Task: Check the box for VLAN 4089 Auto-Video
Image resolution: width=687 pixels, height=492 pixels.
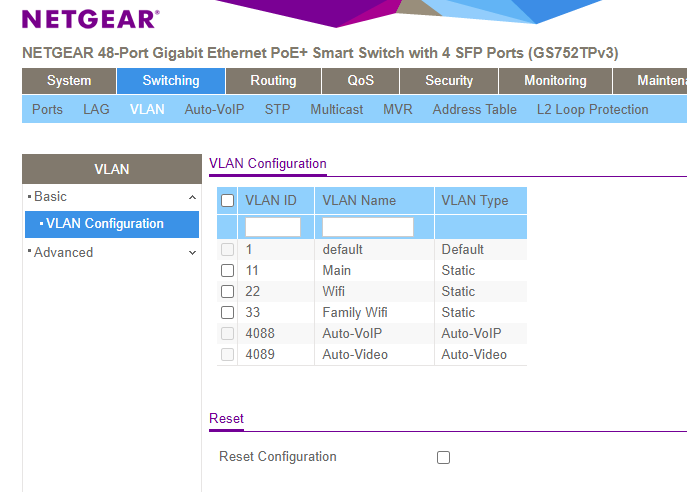Action: pyautogui.click(x=227, y=354)
